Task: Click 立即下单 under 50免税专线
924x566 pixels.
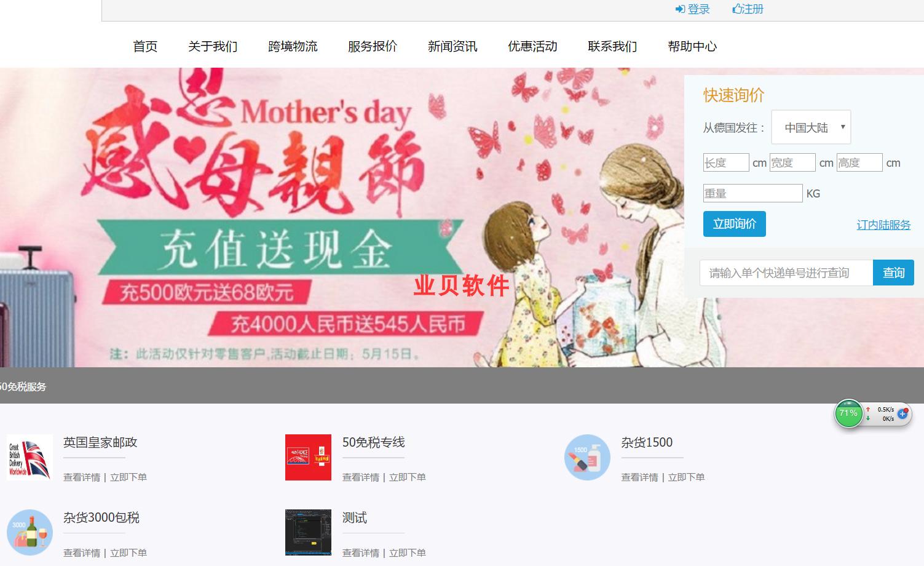Action: (408, 477)
